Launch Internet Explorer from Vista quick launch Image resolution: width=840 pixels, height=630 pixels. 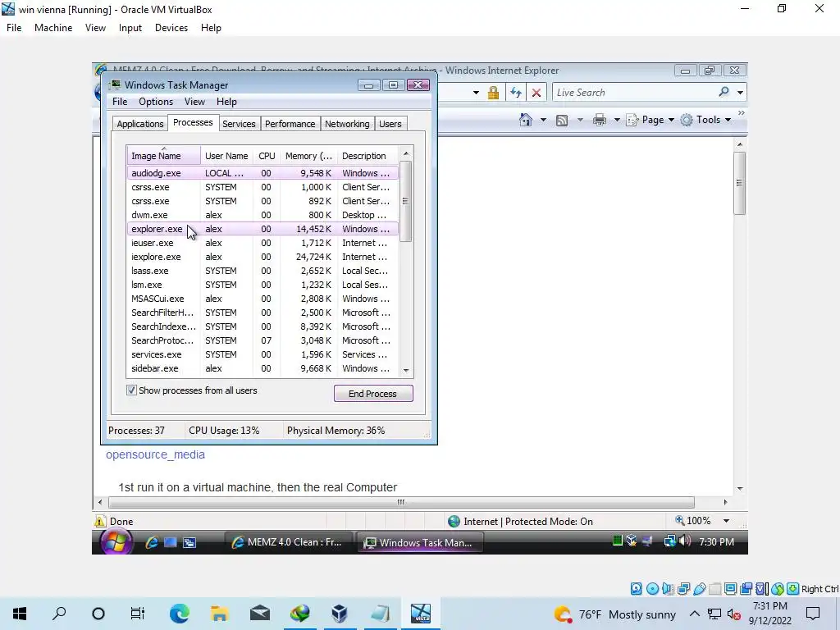coord(152,542)
